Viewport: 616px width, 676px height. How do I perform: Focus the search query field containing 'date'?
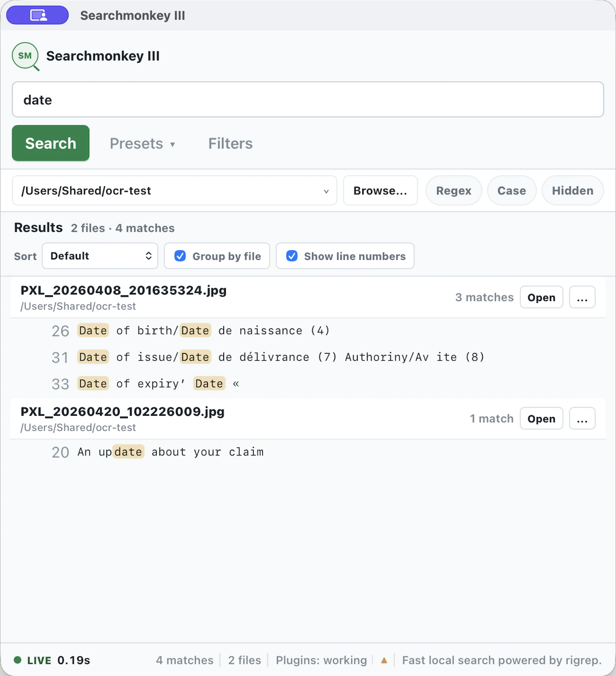(x=308, y=99)
